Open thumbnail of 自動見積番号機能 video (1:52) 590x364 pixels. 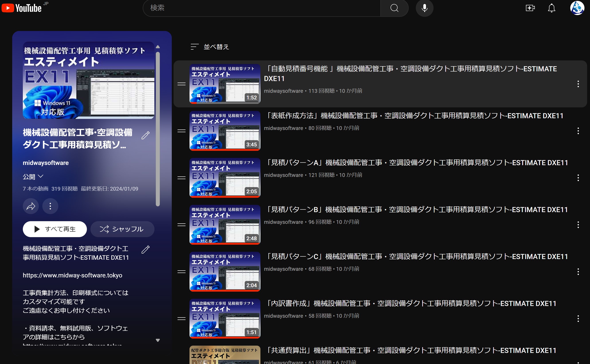point(225,84)
